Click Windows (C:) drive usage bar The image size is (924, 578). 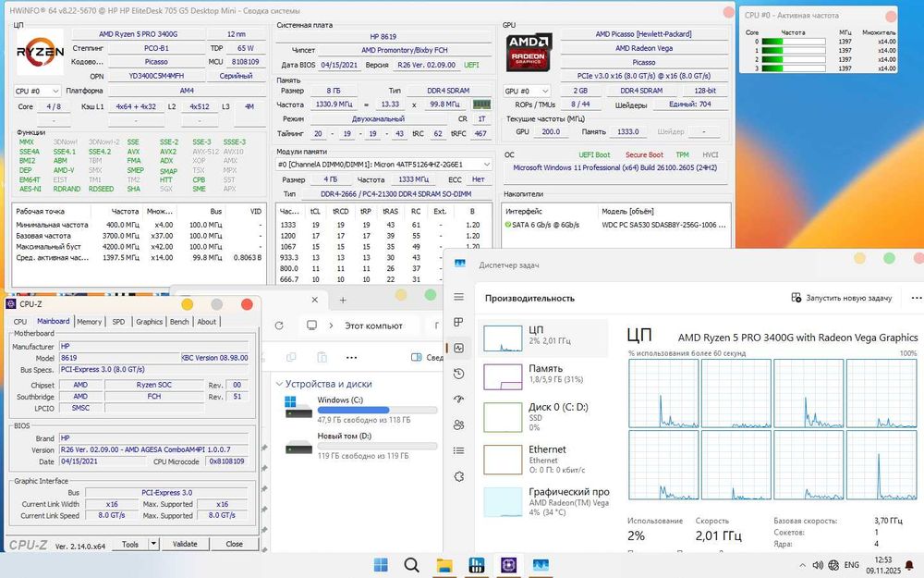[377, 410]
